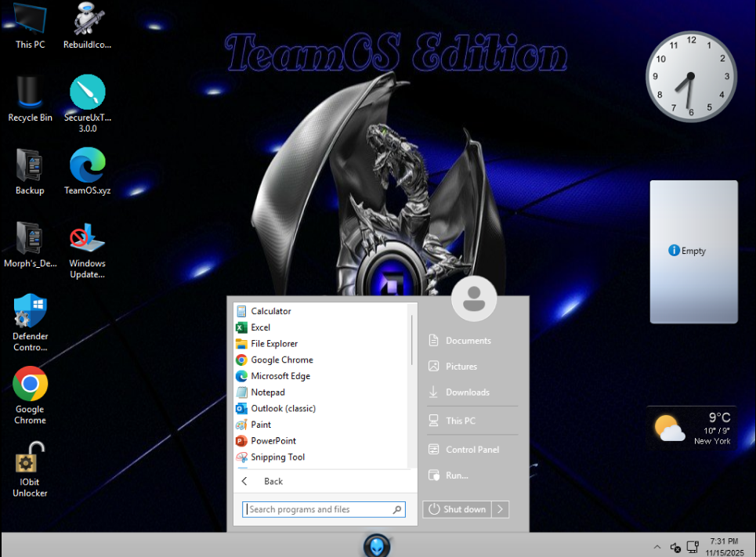Viewport: 756px width, 557px height.
Task: Click the Shut down button
Action: coord(458,509)
